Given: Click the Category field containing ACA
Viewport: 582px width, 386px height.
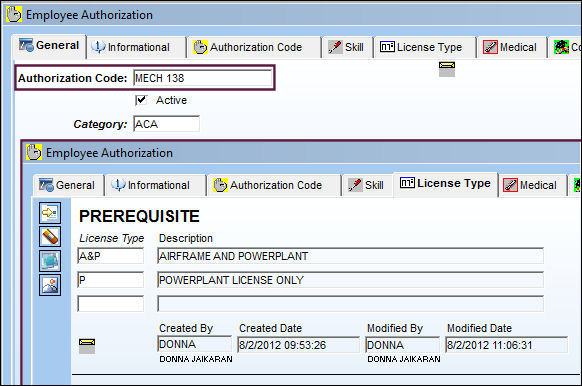Looking at the screenshot, I should click(166, 124).
